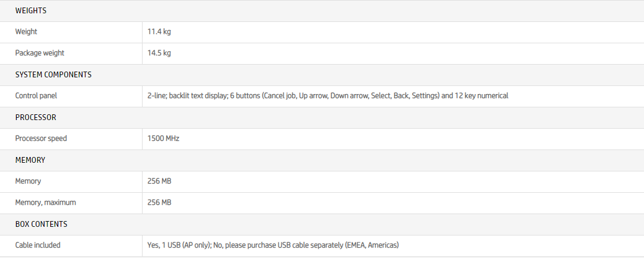Select the Processor speed label
Image resolution: width=644 pixels, height=258 pixels.
(41, 139)
